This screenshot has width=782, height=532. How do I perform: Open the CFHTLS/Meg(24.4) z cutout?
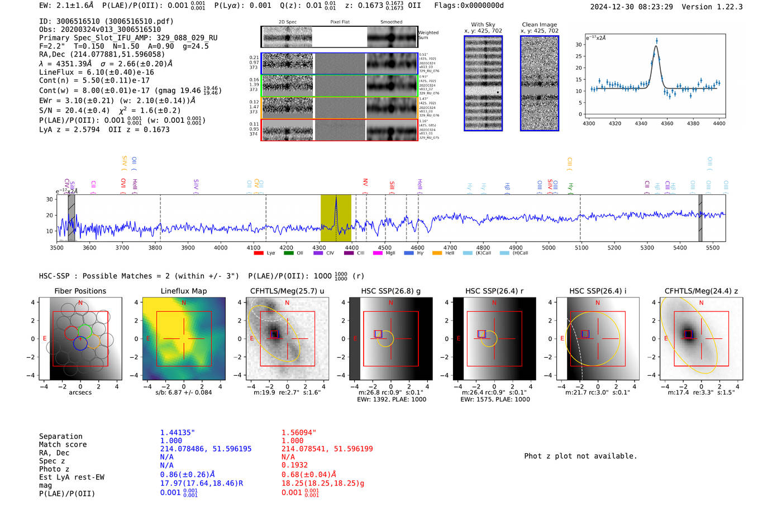pyautogui.click(x=702, y=339)
